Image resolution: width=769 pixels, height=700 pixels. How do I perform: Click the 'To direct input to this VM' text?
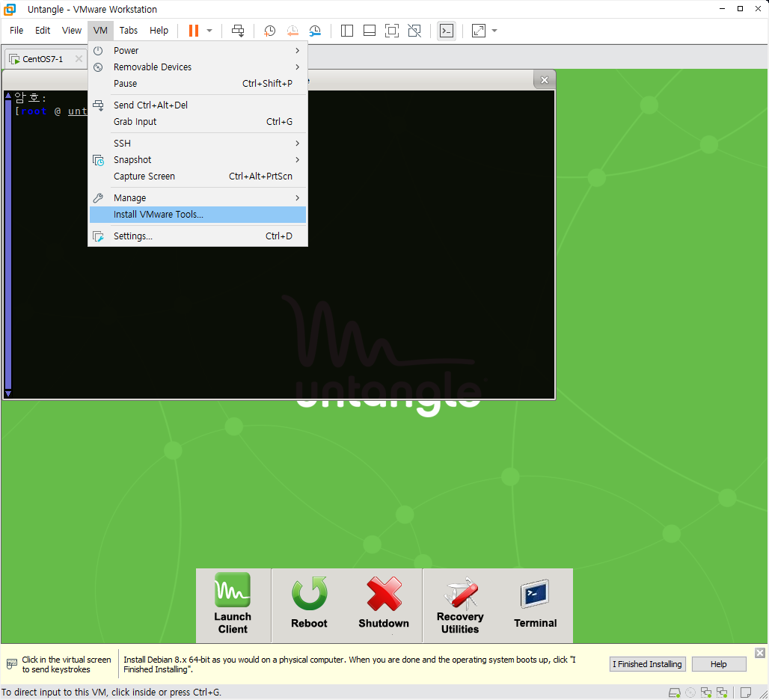(x=111, y=693)
